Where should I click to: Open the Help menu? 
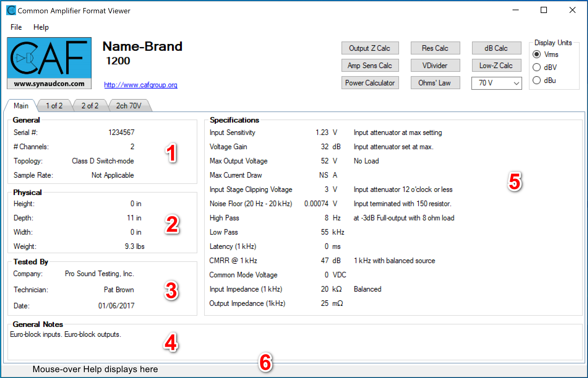(x=41, y=27)
